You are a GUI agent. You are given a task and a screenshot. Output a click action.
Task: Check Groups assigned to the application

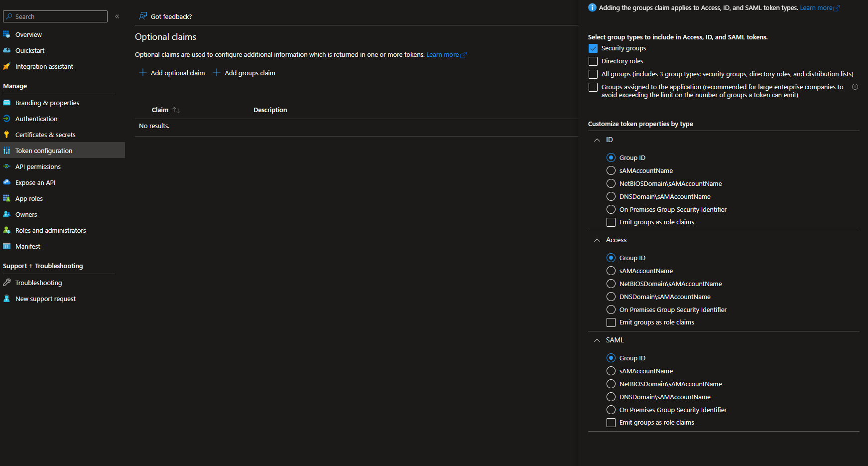click(x=593, y=87)
